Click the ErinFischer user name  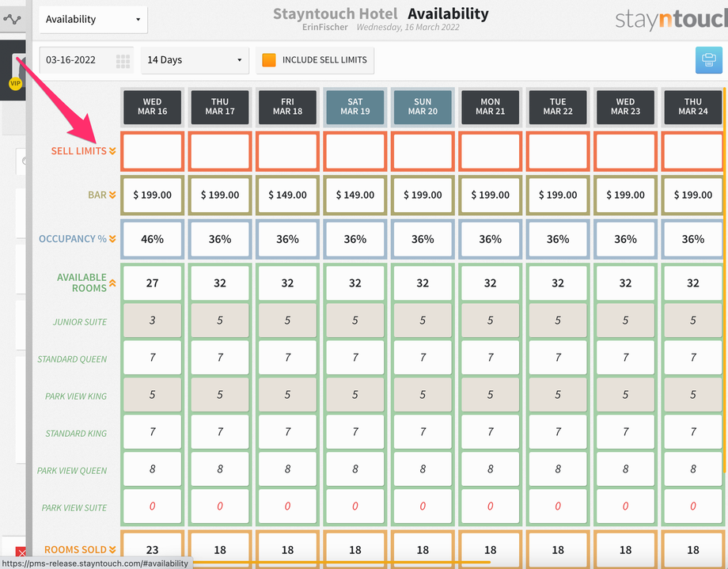click(325, 28)
